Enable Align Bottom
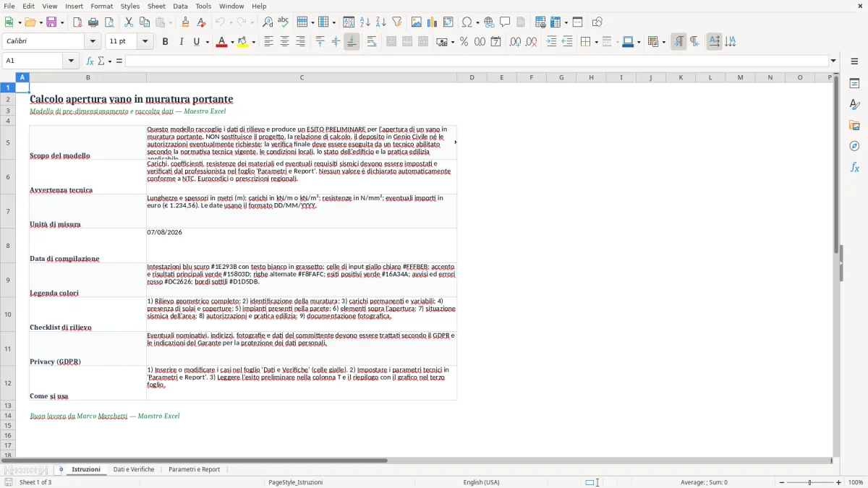The height and width of the screenshot is (488, 868). pyautogui.click(x=352, y=42)
